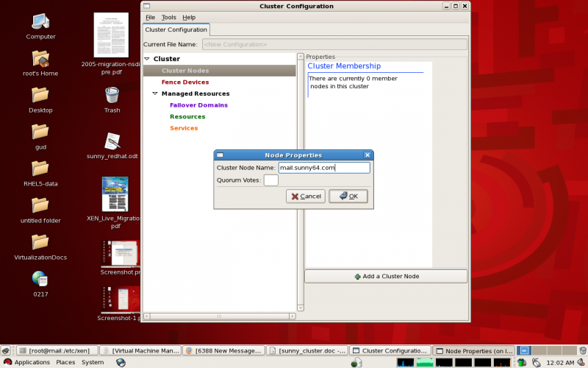The width and height of the screenshot is (588, 368).
Task: Click the Add a Cluster Node button
Action: pyautogui.click(x=386, y=277)
